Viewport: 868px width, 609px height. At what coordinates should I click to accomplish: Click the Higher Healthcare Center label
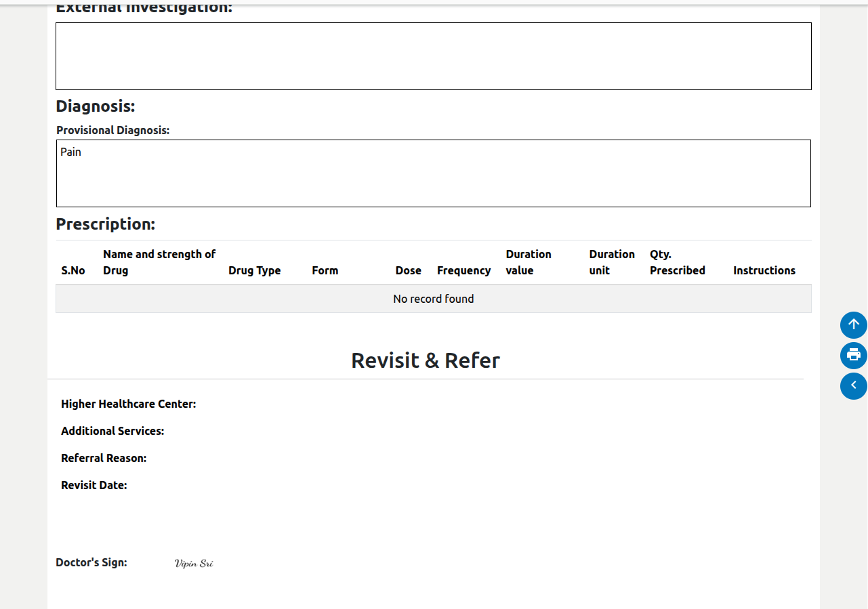click(x=128, y=404)
